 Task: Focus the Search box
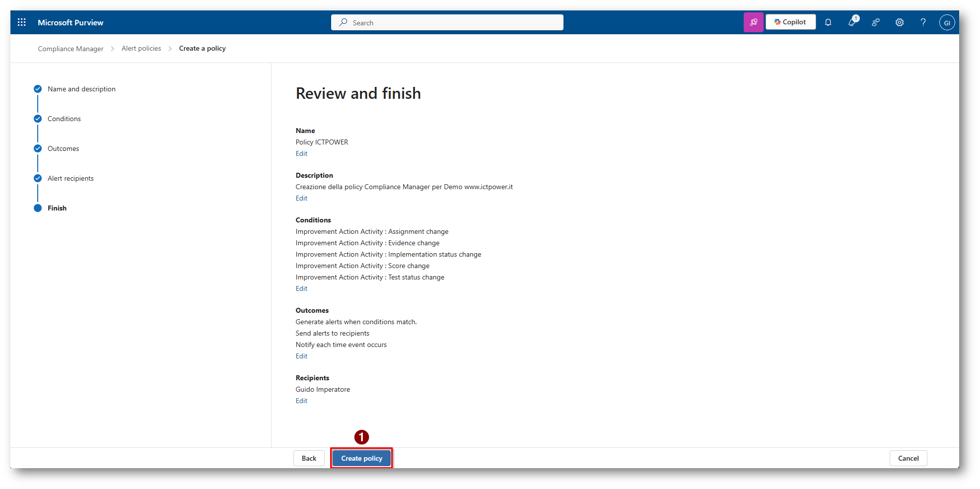click(x=447, y=23)
